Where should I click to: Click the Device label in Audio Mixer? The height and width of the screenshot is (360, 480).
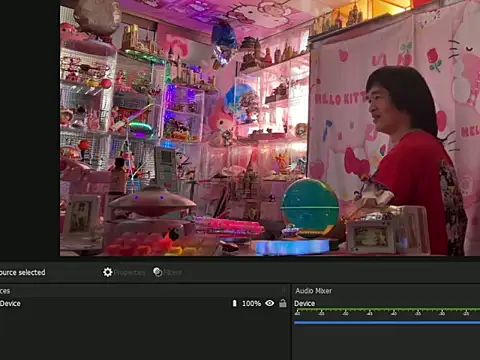pyautogui.click(x=304, y=303)
